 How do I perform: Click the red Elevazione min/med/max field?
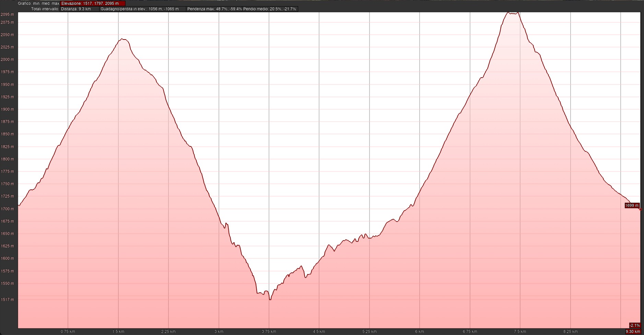click(x=93, y=3)
